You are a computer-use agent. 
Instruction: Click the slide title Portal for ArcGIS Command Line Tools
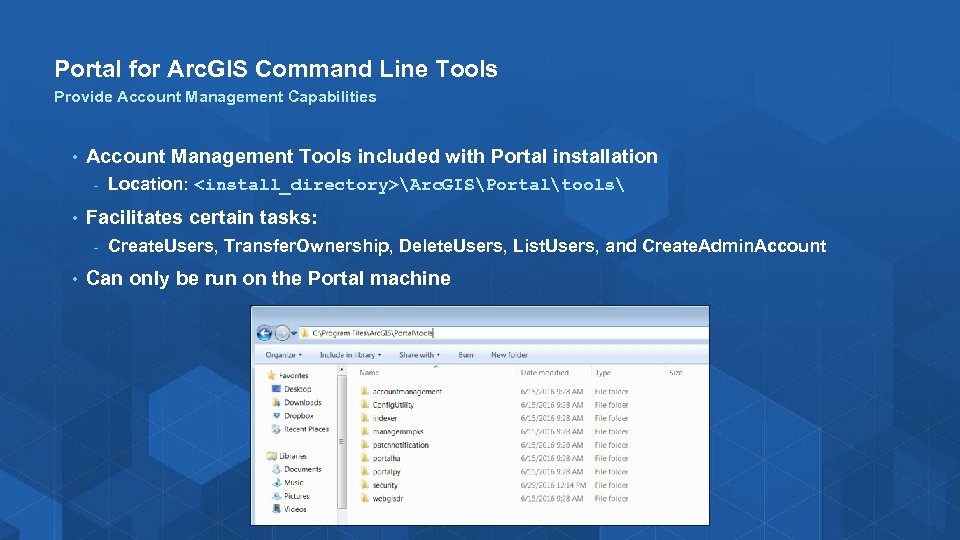click(x=276, y=69)
